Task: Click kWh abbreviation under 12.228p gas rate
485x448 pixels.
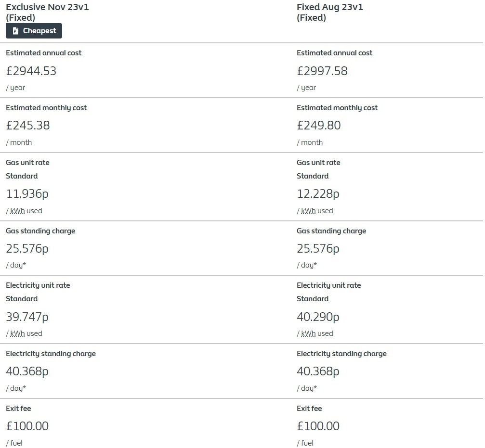Action: [308, 211]
